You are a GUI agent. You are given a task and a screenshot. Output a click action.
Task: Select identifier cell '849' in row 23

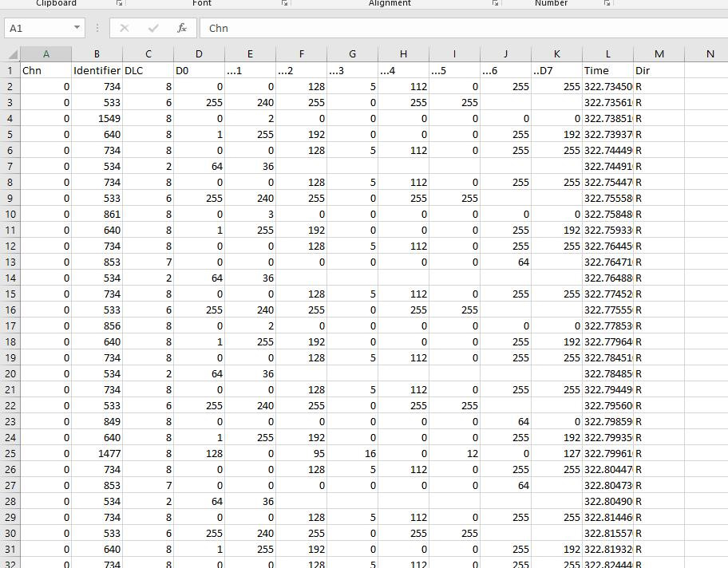97,422
